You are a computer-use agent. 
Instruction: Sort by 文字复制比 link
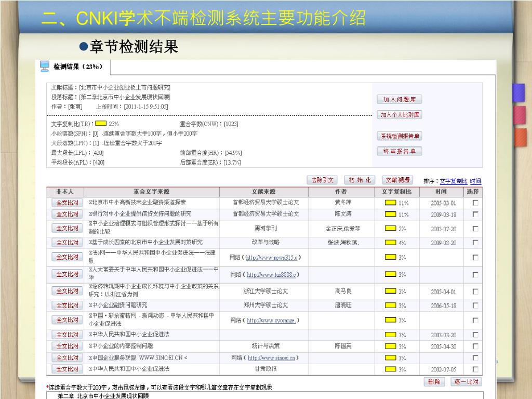click(x=453, y=181)
